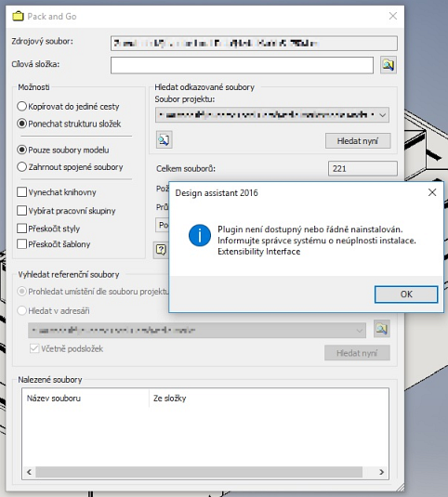Select Prohledat umístění dle souboru projektu radio
Viewport: 448px width, 497px height.
pyautogui.click(x=21, y=292)
